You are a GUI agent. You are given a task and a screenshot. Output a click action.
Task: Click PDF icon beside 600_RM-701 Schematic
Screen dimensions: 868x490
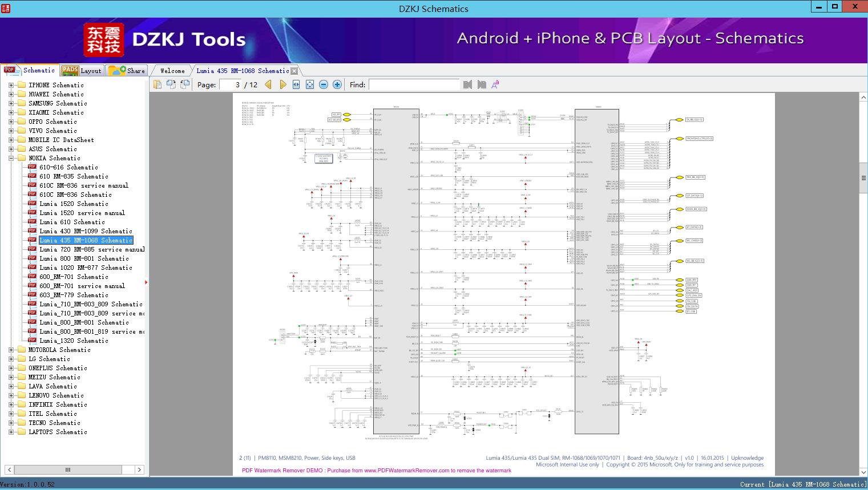[x=33, y=277]
